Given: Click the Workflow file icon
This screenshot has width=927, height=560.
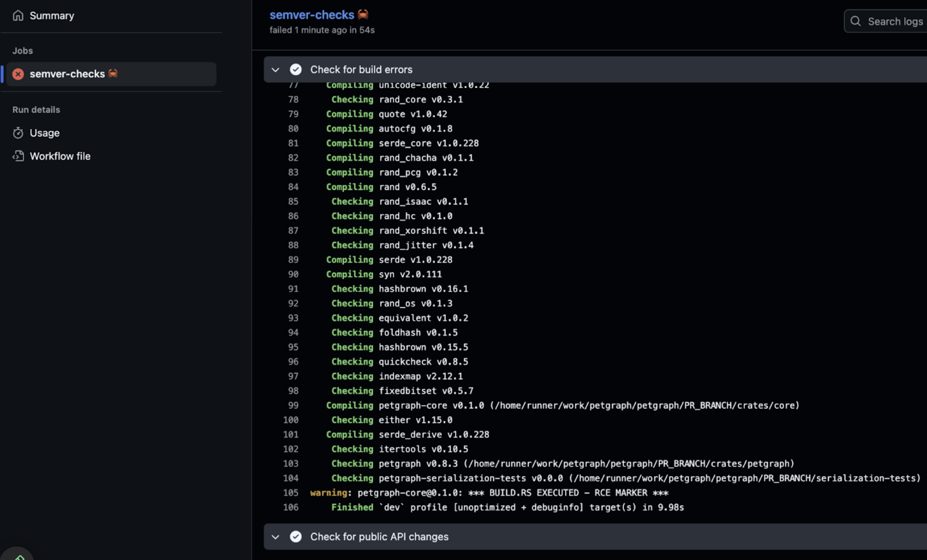Looking at the screenshot, I should 18,156.
